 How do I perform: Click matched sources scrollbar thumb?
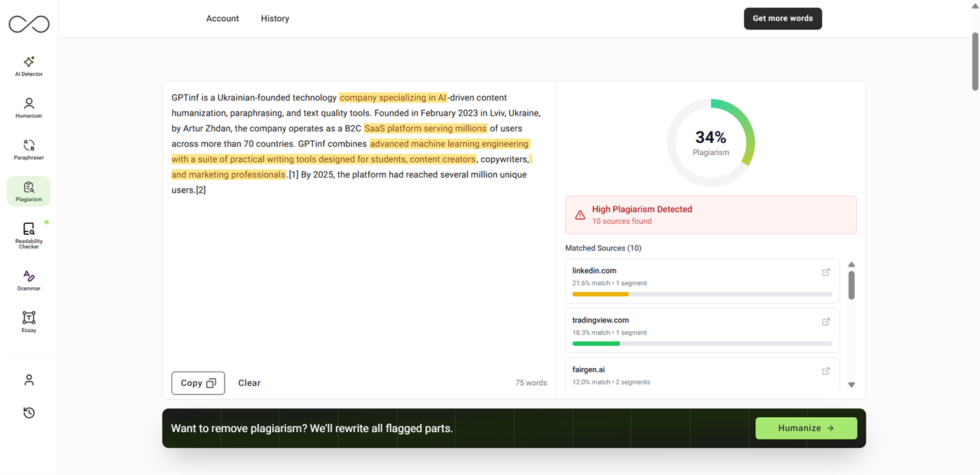851,285
